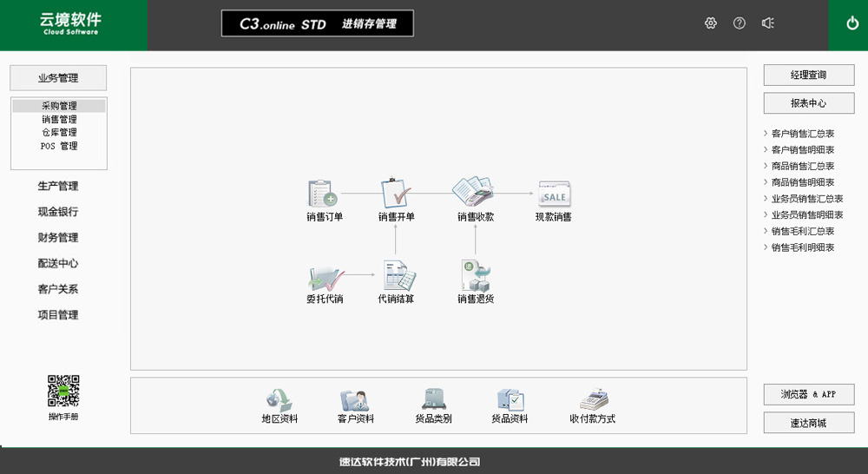Expand the 财务管理 sidebar section
The width and height of the screenshot is (868, 474).
[58, 237]
